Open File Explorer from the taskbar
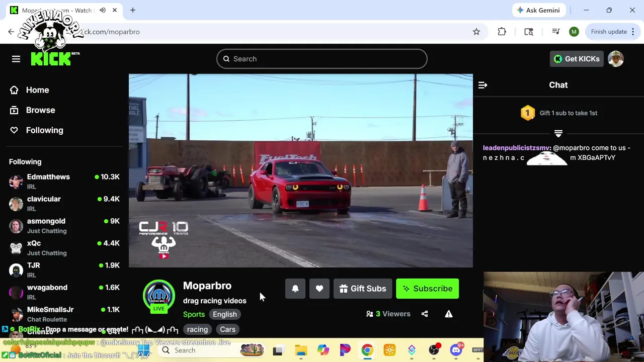 (x=301, y=350)
